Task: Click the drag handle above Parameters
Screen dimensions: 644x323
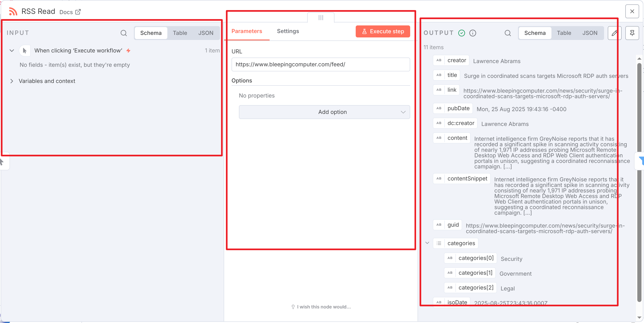Action: pos(321,18)
